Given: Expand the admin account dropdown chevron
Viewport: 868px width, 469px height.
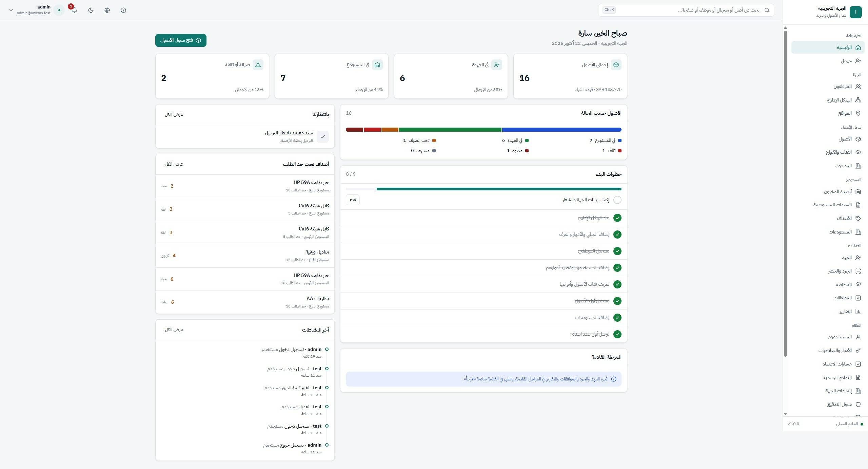Looking at the screenshot, I should pos(11,10).
